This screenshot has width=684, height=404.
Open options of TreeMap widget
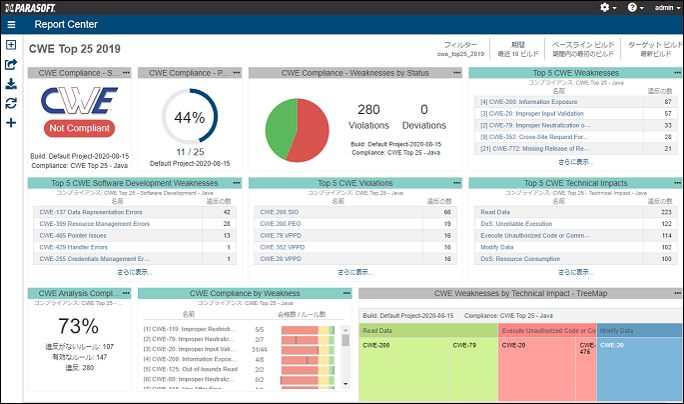coord(677,293)
